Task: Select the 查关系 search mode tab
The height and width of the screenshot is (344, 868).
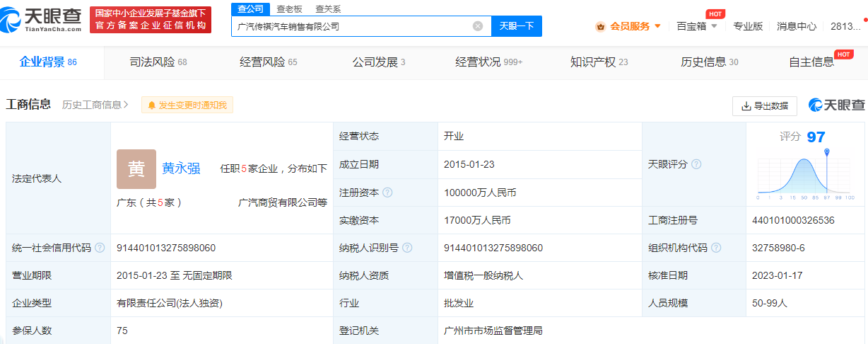Action: pyautogui.click(x=328, y=9)
